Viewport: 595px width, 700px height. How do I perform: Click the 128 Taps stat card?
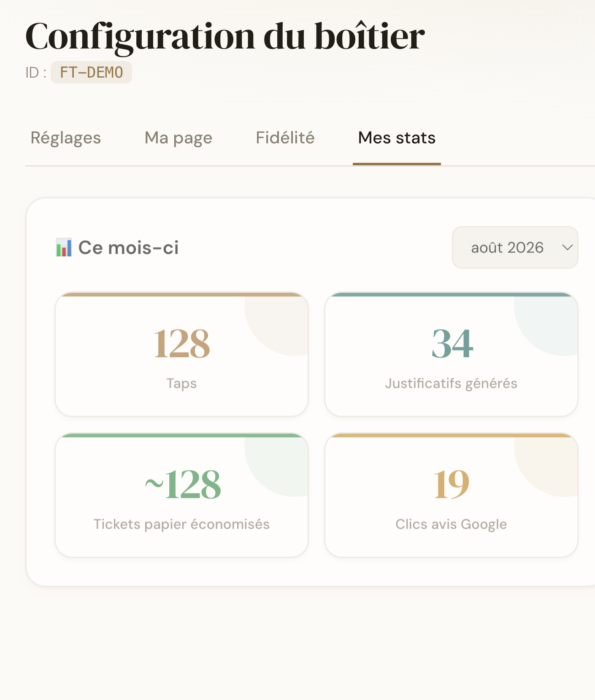point(182,354)
